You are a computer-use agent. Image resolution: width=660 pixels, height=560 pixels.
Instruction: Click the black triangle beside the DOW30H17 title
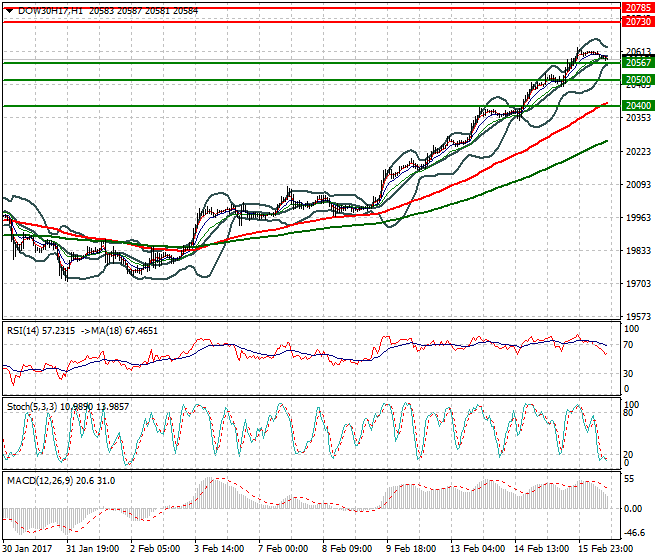click(9, 11)
